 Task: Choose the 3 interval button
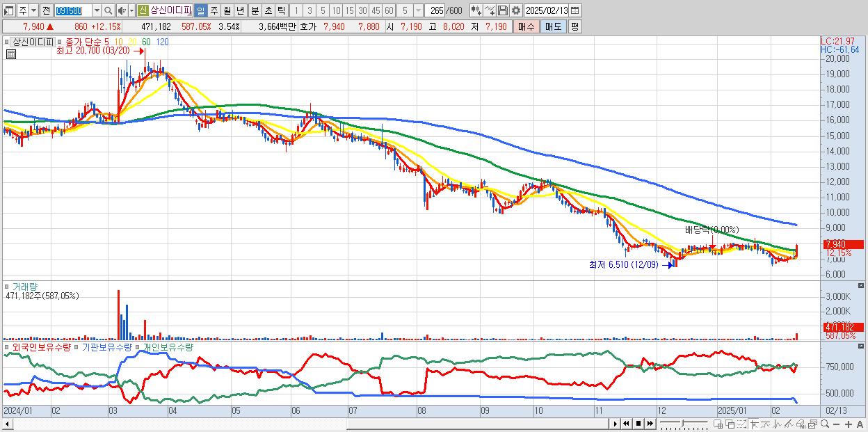(x=310, y=10)
